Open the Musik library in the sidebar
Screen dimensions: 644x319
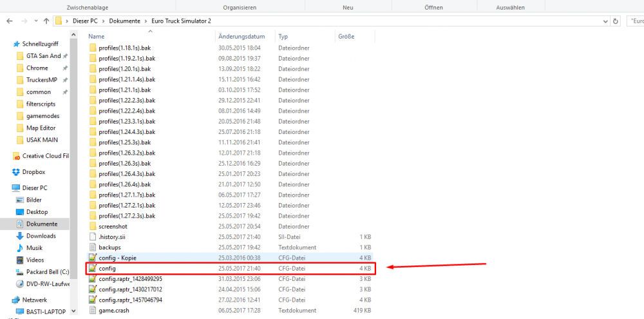click(x=35, y=248)
